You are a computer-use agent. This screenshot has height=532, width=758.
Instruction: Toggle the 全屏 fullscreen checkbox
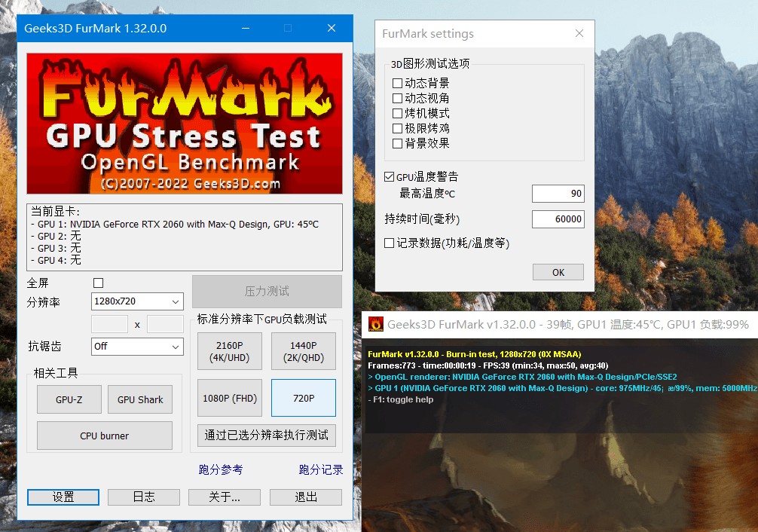(98, 283)
